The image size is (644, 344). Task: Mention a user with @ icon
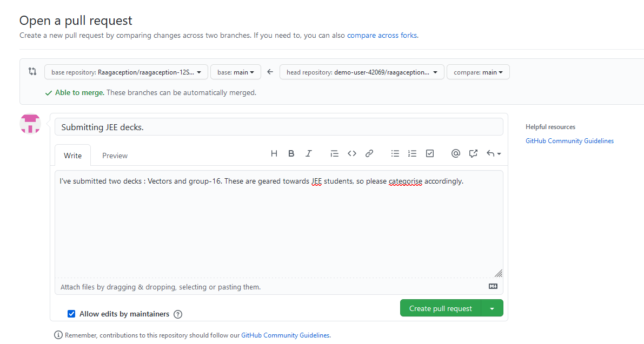455,154
